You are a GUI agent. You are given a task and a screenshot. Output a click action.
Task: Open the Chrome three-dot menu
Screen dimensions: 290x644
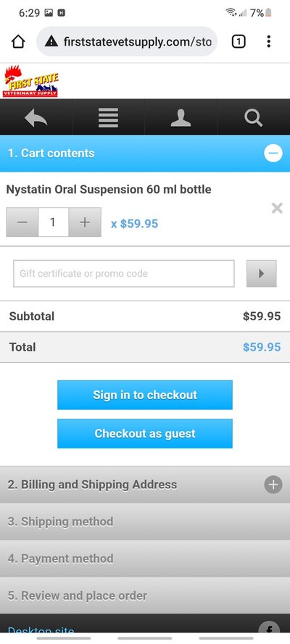coord(268,41)
